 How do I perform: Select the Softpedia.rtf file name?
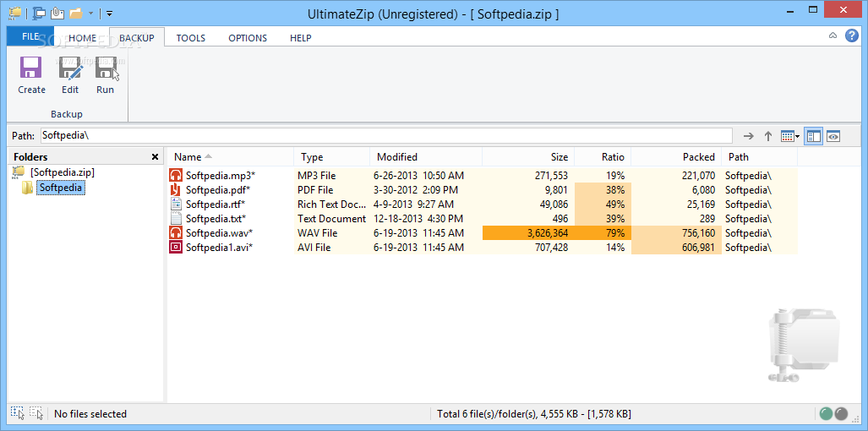(x=216, y=205)
